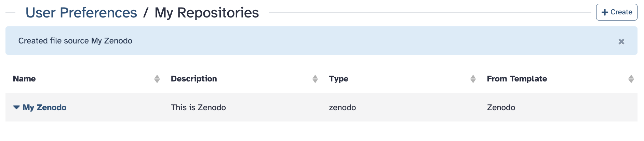Open the My Zenodo repository name
The height and width of the screenshot is (141, 644).
tap(44, 107)
